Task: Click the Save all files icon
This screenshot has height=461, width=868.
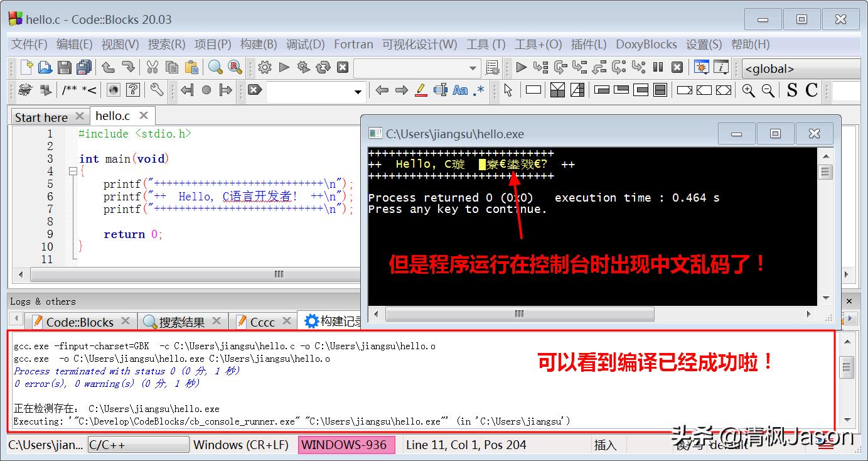Action: pyautogui.click(x=85, y=67)
